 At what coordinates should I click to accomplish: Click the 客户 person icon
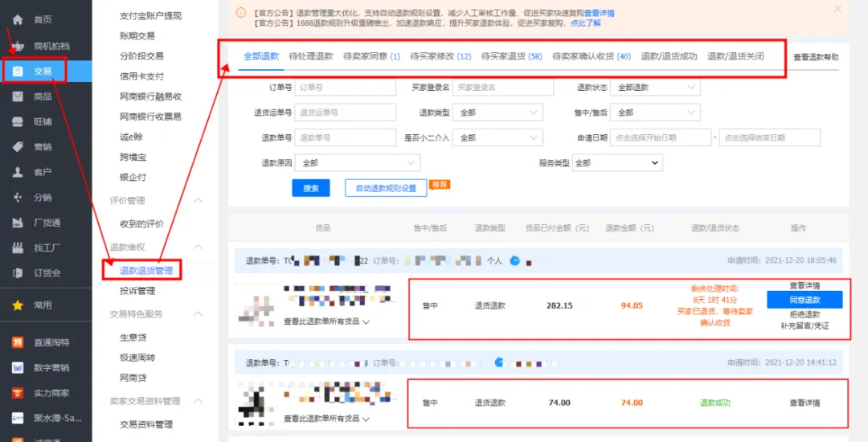point(17,172)
